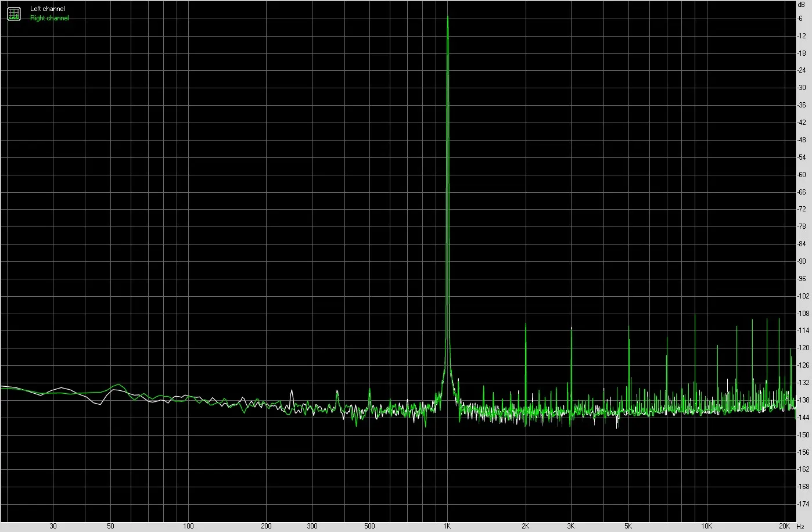
Task: Click the -18 dB axis value
Action: click(x=802, y=53)
